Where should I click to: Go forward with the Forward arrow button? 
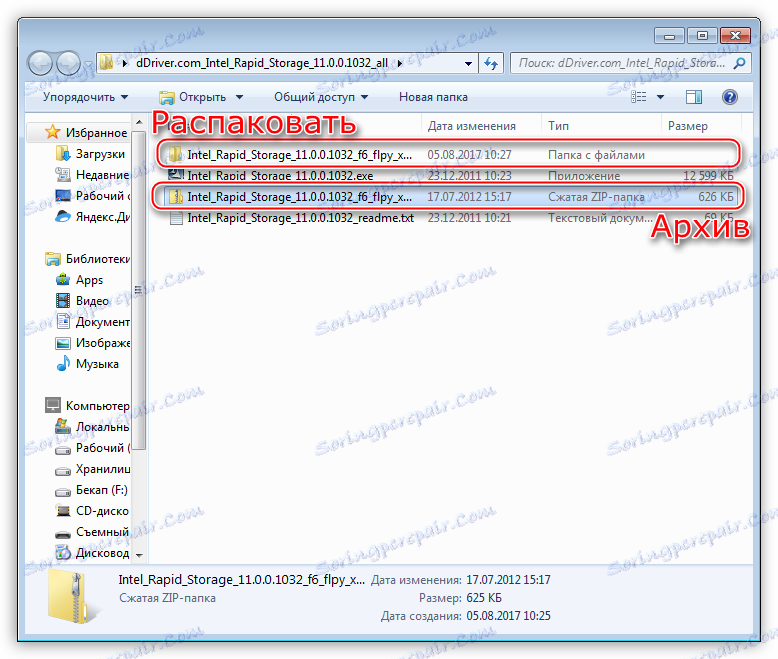[x=68, y=63]
